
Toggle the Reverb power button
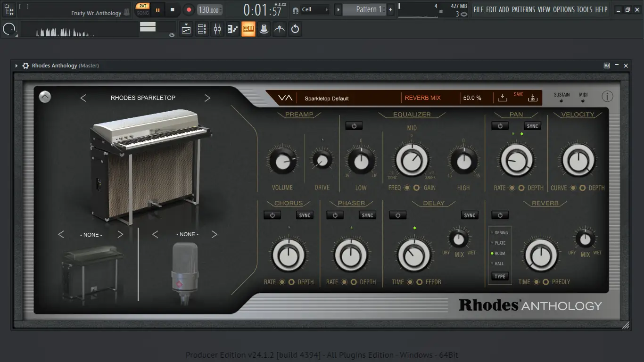(500, 215)
